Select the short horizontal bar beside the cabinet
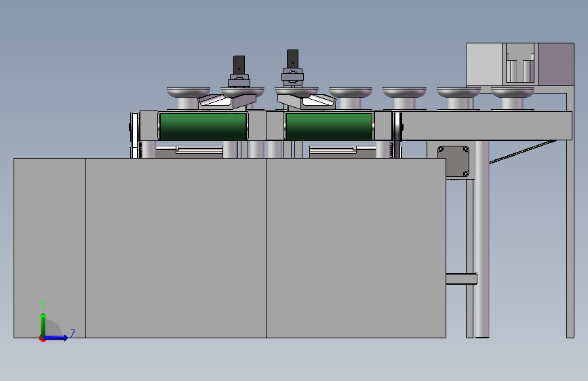Viewport: 588px width, 381px height. click(462, 279)
